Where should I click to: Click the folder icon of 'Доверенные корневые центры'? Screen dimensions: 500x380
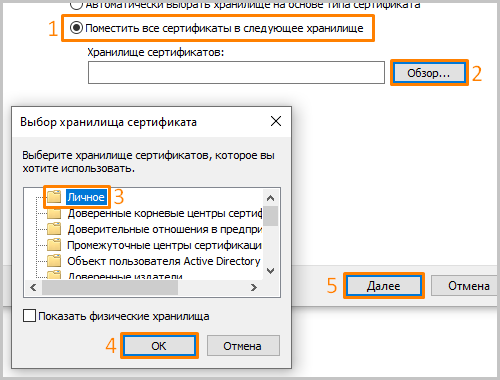54,213
